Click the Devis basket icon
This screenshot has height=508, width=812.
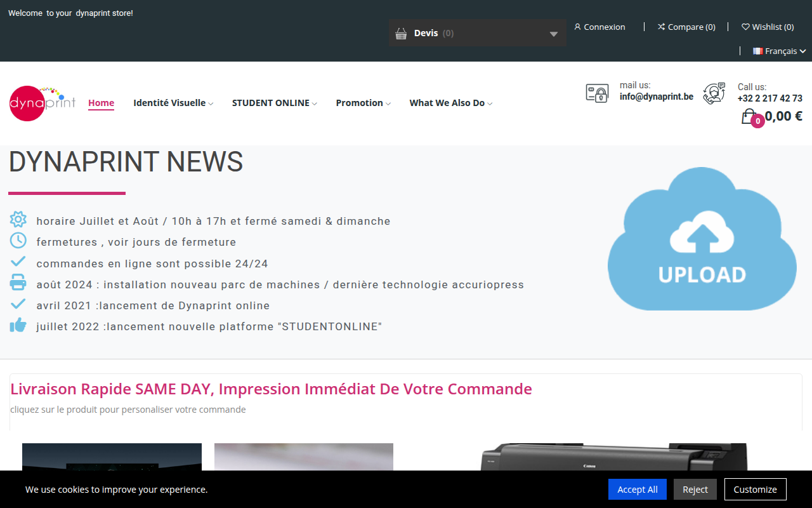[401, 34]
